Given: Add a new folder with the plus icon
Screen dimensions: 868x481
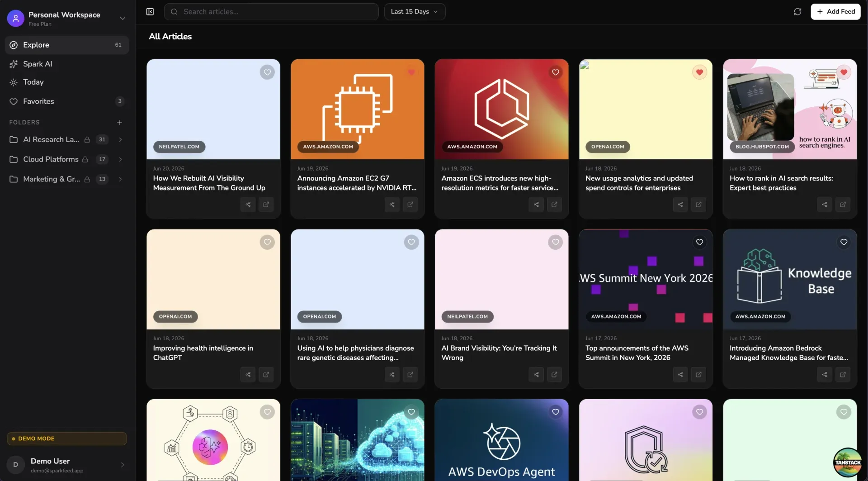Looking at the screenshot, I should click(119, 123).
